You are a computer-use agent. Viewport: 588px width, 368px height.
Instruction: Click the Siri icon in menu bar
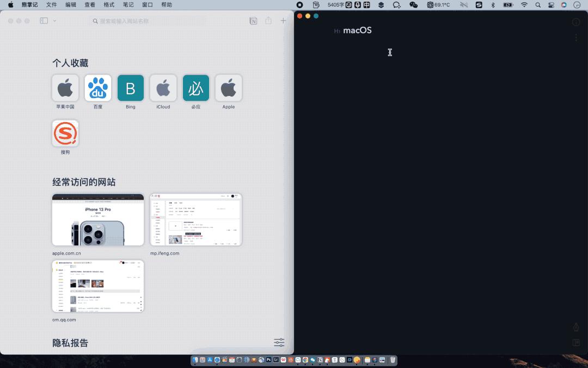pyautogui.click(x=563, y=5)
